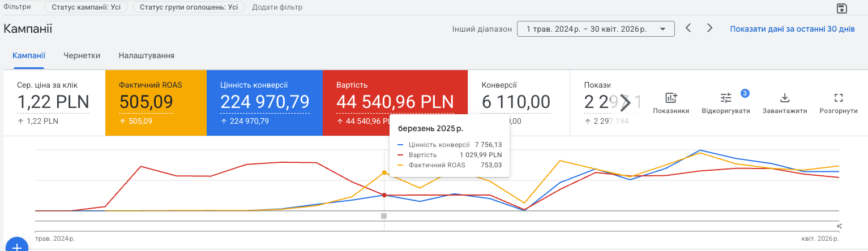Toggle the red Вартість scorecard
The width and height of the screenshot is (868, 251).
[395, 103]
